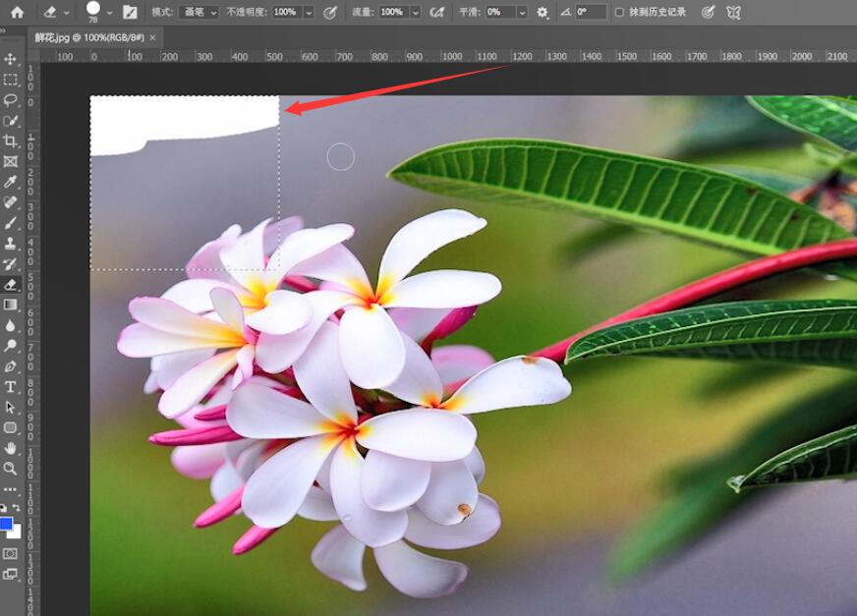Select the Lasso tool
The width and height of the screenshot is (857, 616).
11,100
